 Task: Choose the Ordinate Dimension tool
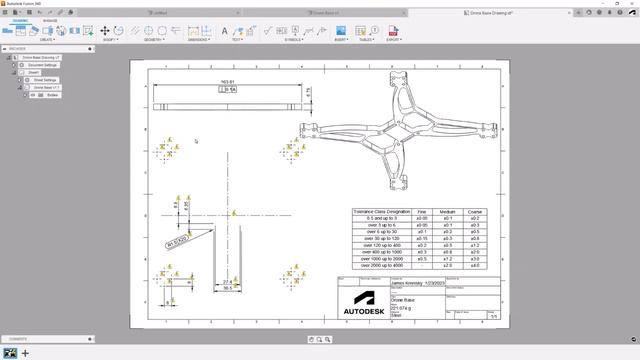206,31
